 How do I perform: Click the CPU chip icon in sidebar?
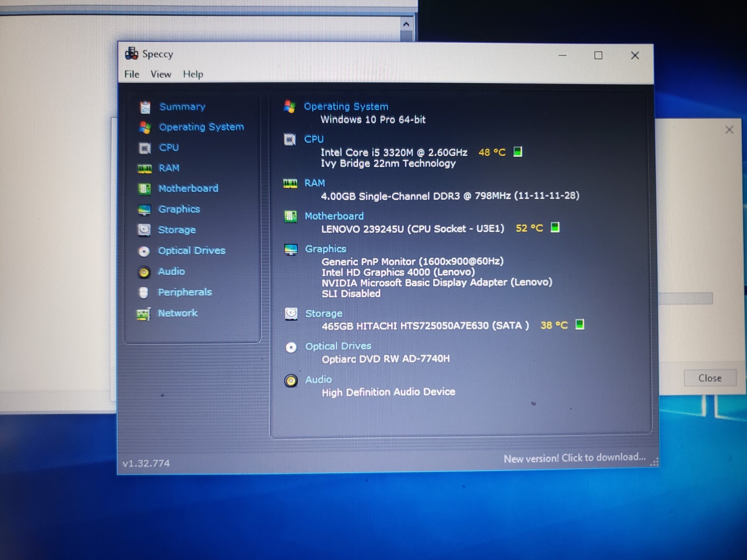[145, 148]
